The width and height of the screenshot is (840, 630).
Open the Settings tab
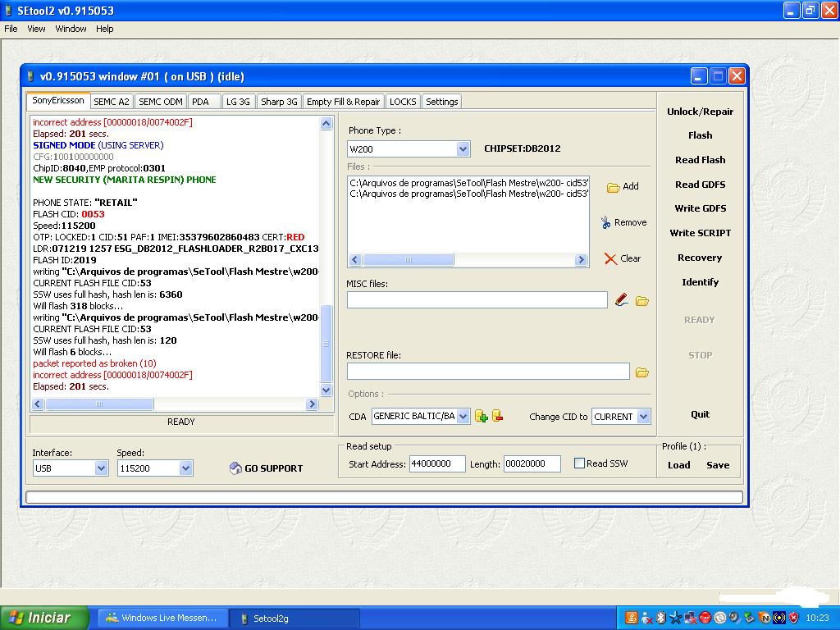(442, 102)
